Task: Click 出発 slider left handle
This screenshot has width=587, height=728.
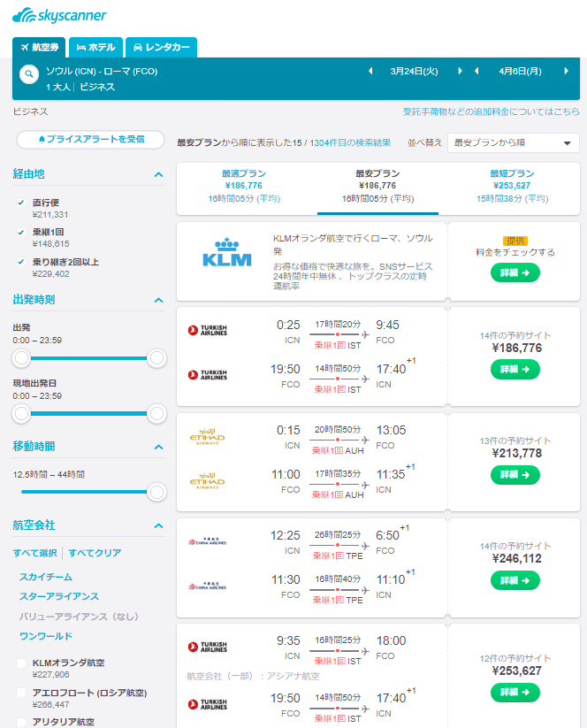Action: click(x=21, y=358)
